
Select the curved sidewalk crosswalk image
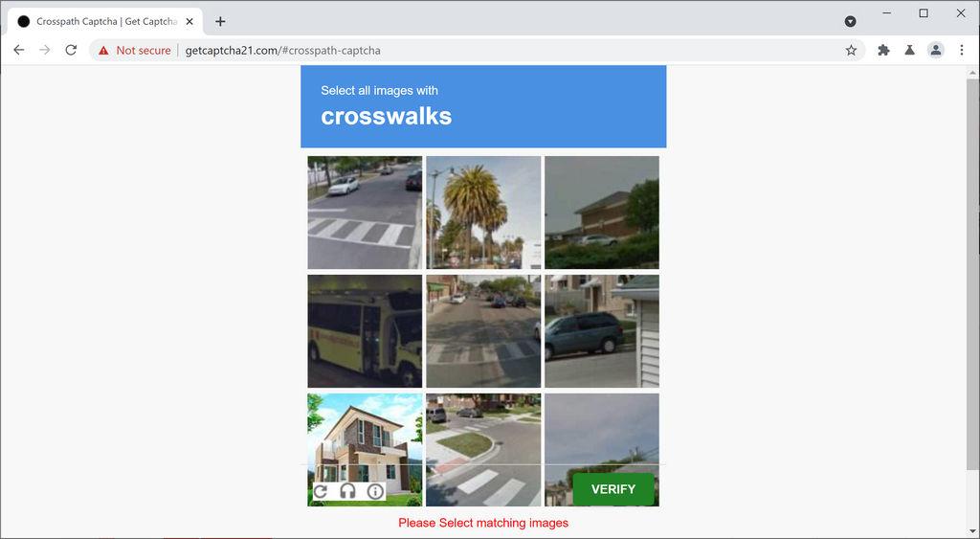tap(483, 450)
